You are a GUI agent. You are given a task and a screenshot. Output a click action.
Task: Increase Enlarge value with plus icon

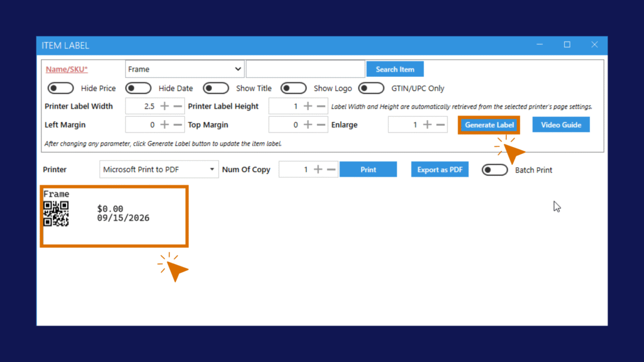[427, 124]
